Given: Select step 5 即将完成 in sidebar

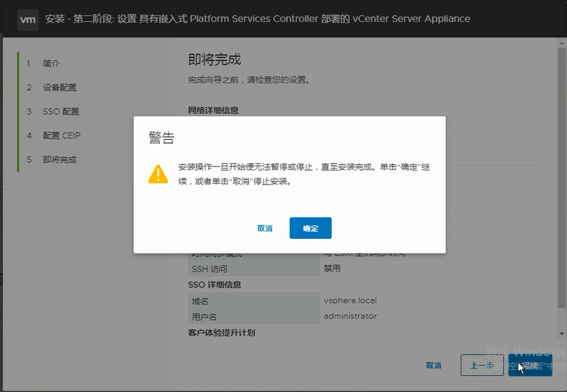Looking at the screenshot, I should 60,159.
